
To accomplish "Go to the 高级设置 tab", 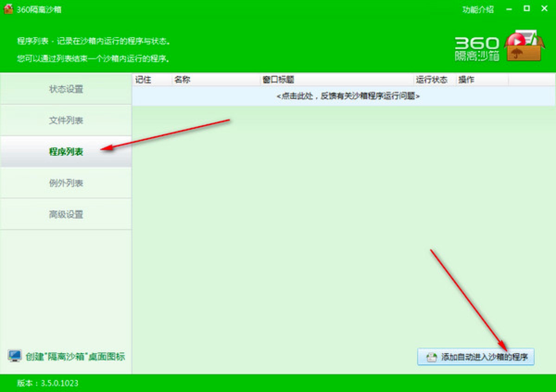I will (x=66, y=215).
